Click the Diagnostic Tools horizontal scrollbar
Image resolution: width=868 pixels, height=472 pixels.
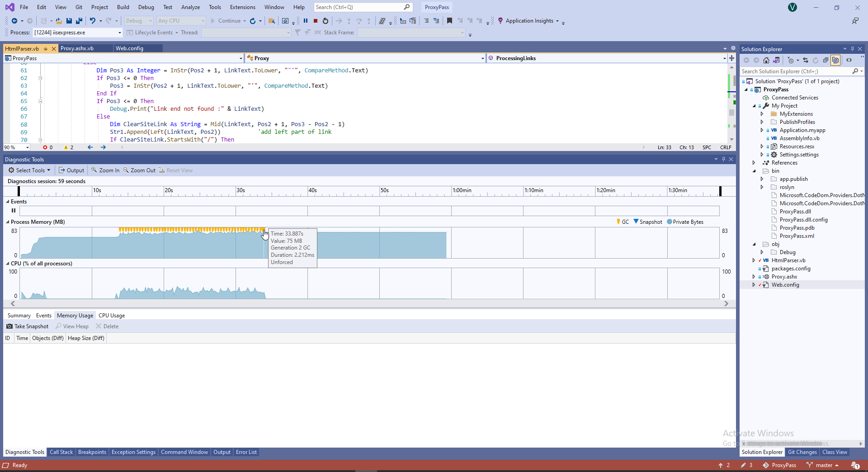coord(369,304)
